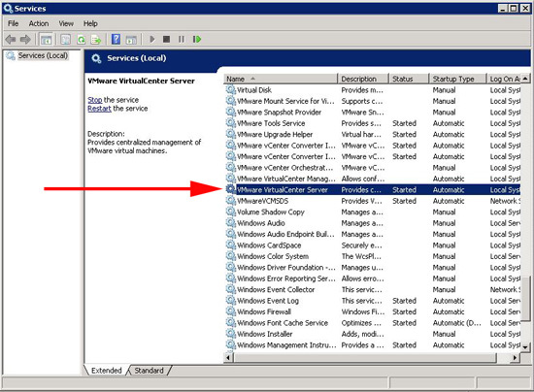The width and height of the screenshot is (534, 392).
Task: Click the gear icon beside Volume Shadow Copy
Action: coord(231,212)
